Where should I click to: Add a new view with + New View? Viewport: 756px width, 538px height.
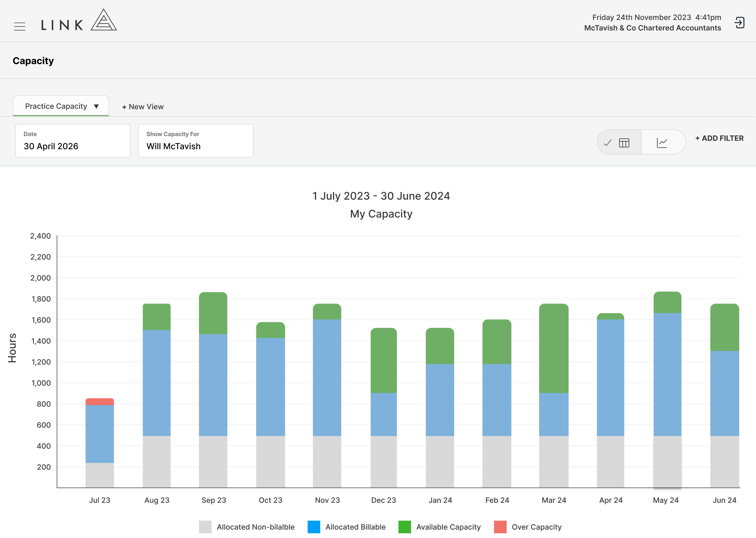pos(143,107)
